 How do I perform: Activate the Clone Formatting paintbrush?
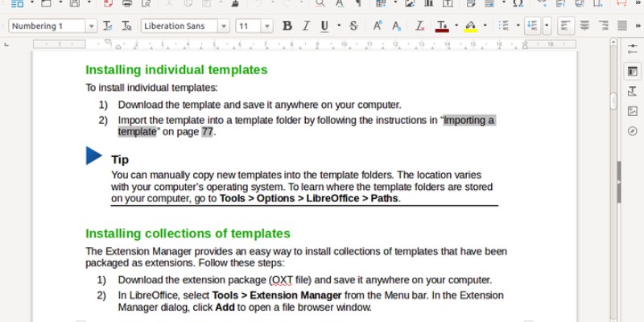click(x=235, y=3)
